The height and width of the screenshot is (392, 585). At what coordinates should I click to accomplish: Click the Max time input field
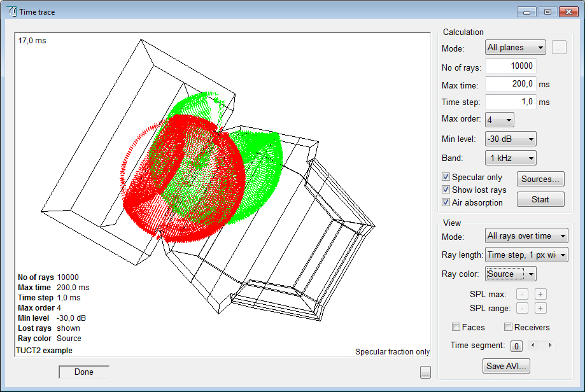(511, 84)
